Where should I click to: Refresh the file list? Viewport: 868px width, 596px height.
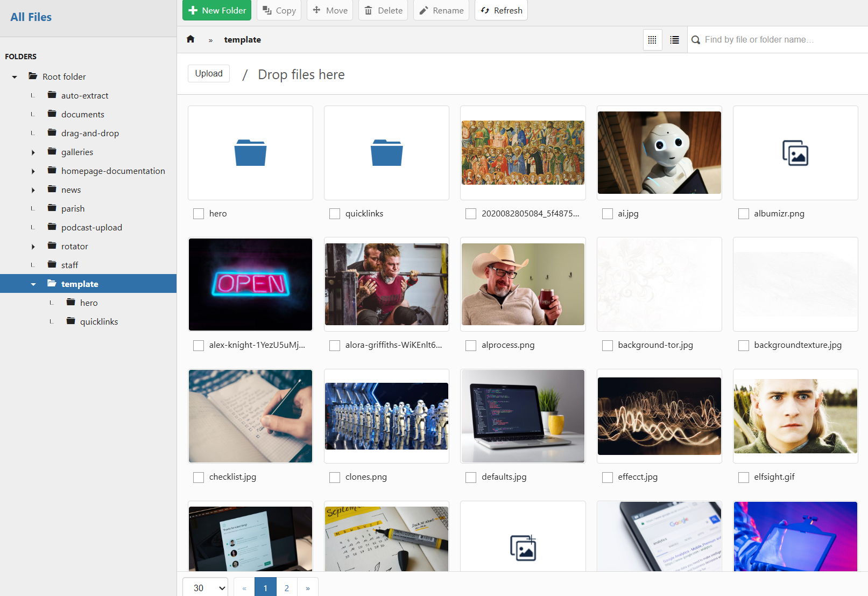(x=501, y=10)
